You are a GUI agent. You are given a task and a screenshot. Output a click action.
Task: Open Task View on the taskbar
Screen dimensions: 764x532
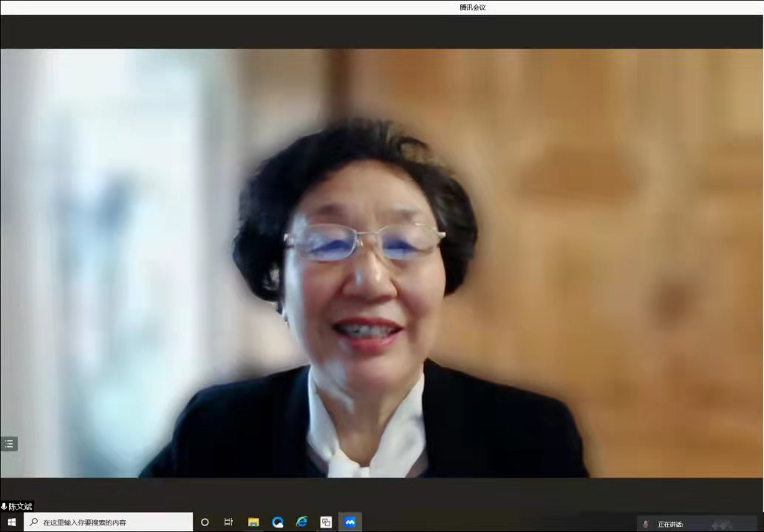pos(228,522)
